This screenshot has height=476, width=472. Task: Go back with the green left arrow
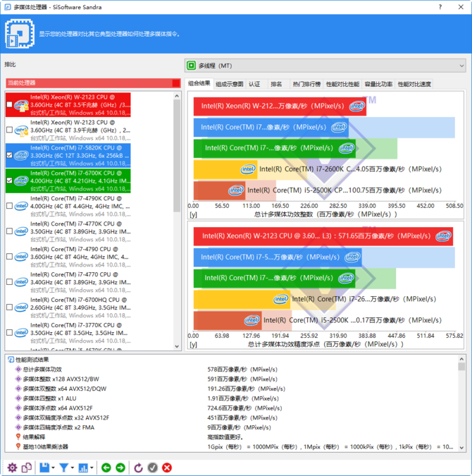[106, 468]
